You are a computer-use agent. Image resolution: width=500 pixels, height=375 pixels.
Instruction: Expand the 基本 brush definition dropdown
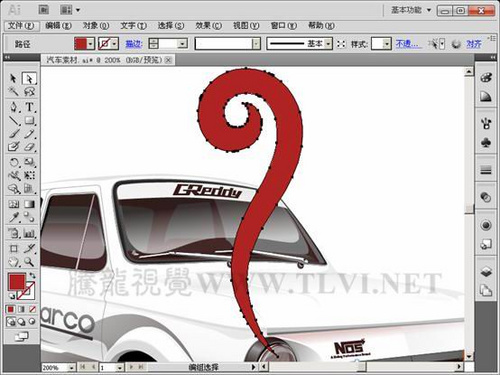pyautogui.click(x=328, y=44)
